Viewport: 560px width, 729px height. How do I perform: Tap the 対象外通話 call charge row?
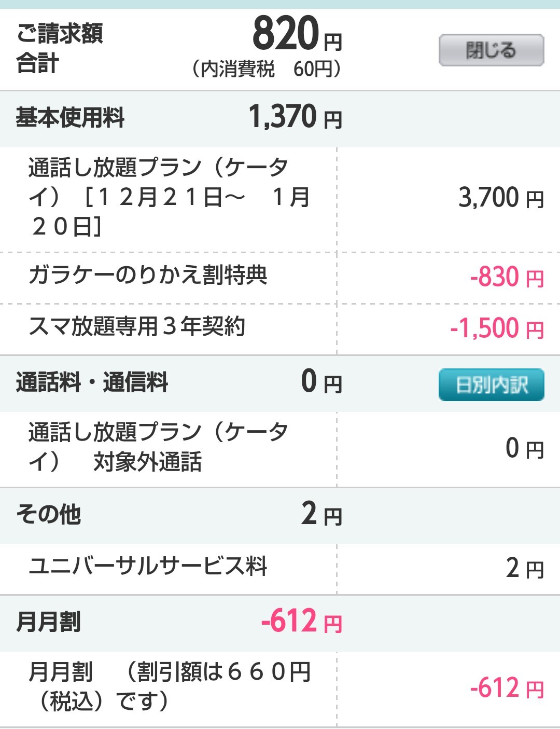pos(158,447)
